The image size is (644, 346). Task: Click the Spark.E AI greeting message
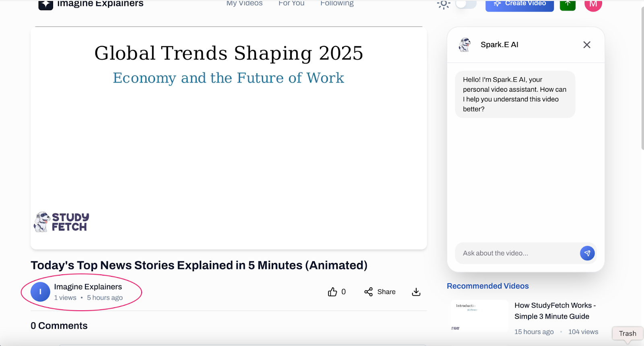pyautogui.click(x=515, y=94)
